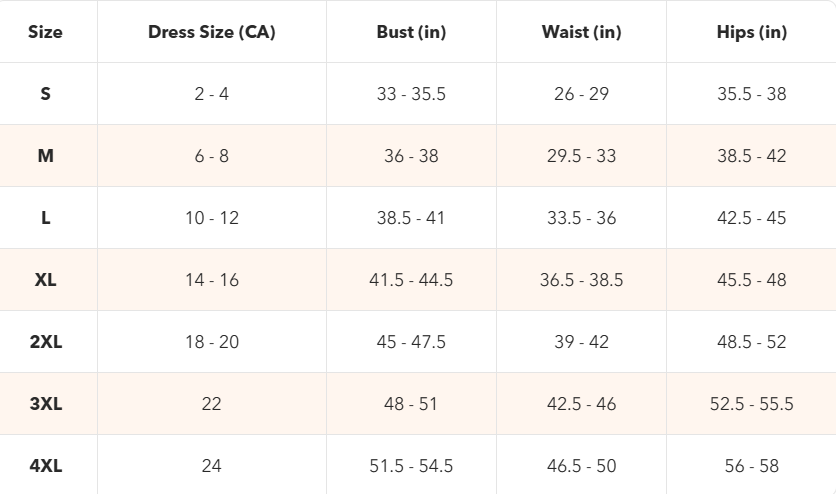This screenshot has height=494, width=836.
Task: Select the 4XL size row label
Action: (46, 466)
